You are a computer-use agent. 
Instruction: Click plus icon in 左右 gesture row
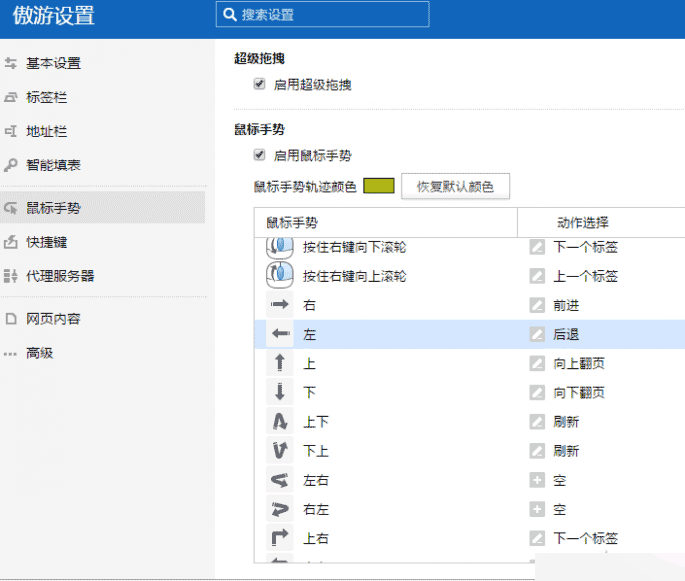point(538,481)
